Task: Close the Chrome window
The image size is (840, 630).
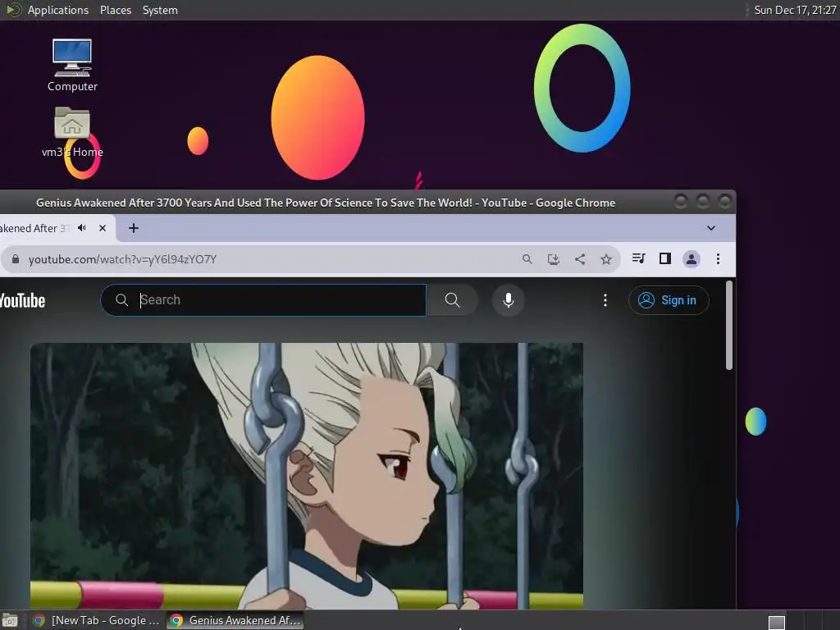Action: pos(725,202)
